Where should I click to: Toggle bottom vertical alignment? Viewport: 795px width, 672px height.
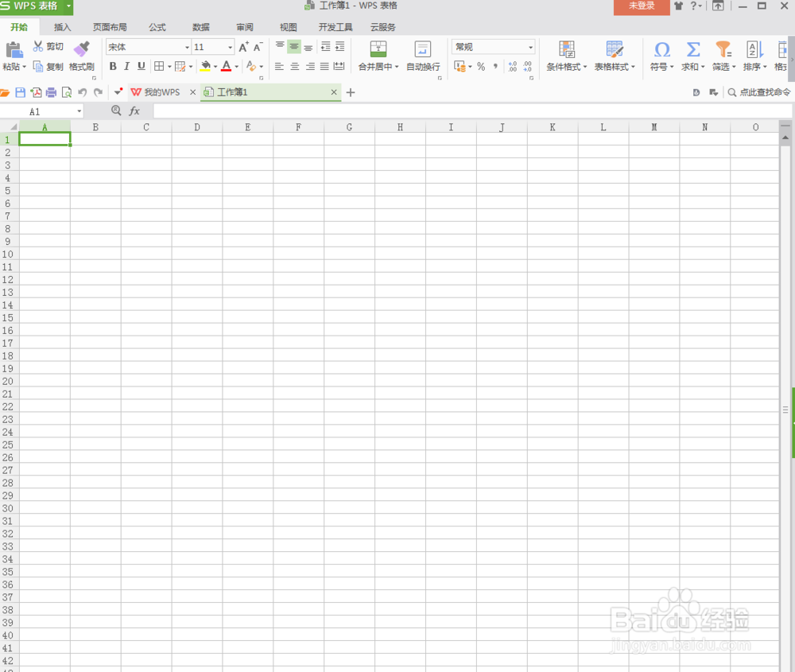[x=308, y=47]
